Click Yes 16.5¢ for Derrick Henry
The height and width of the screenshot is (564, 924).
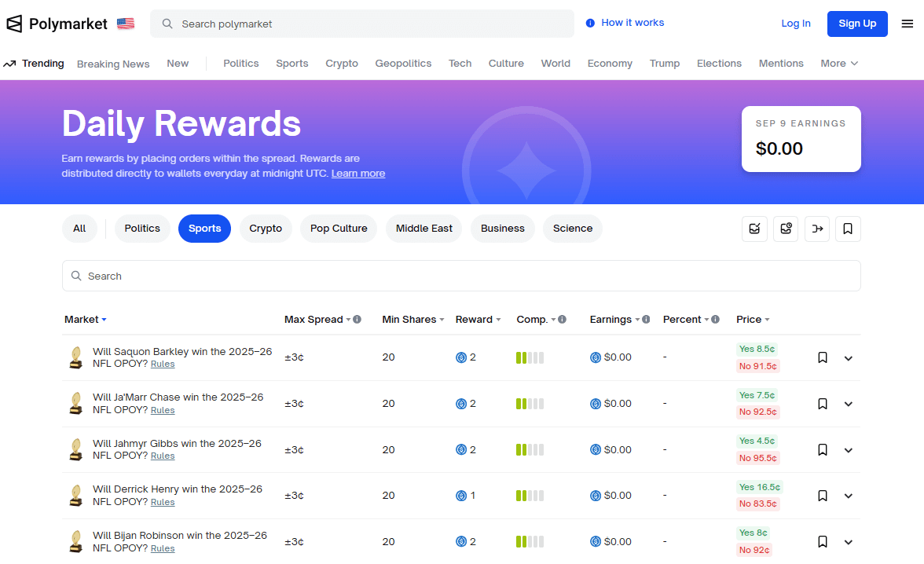[x=760, y=487]
